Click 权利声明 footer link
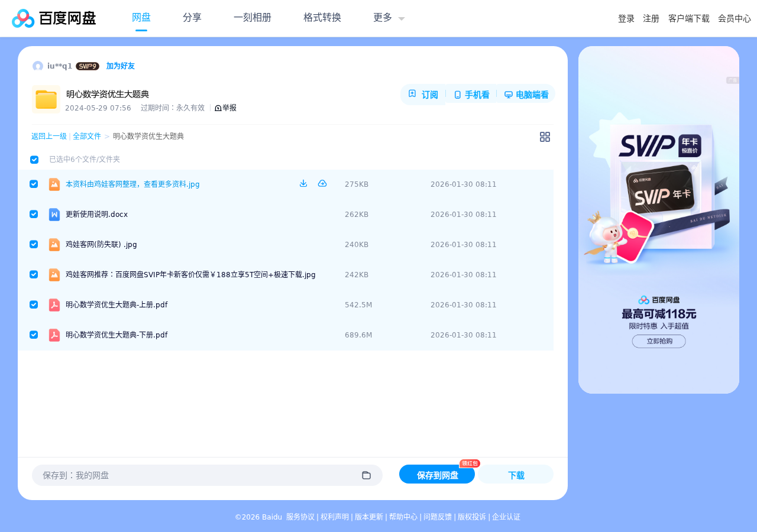757x532 pixels. 335,517
